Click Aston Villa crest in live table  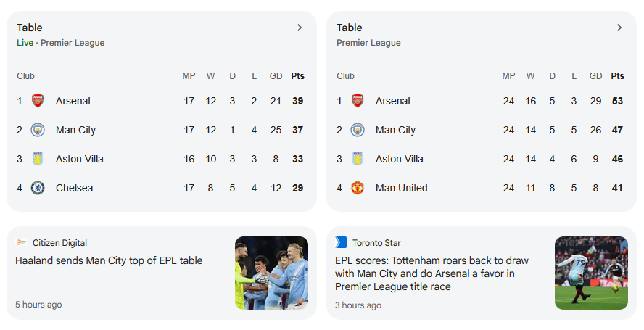(x=38, y=159)
